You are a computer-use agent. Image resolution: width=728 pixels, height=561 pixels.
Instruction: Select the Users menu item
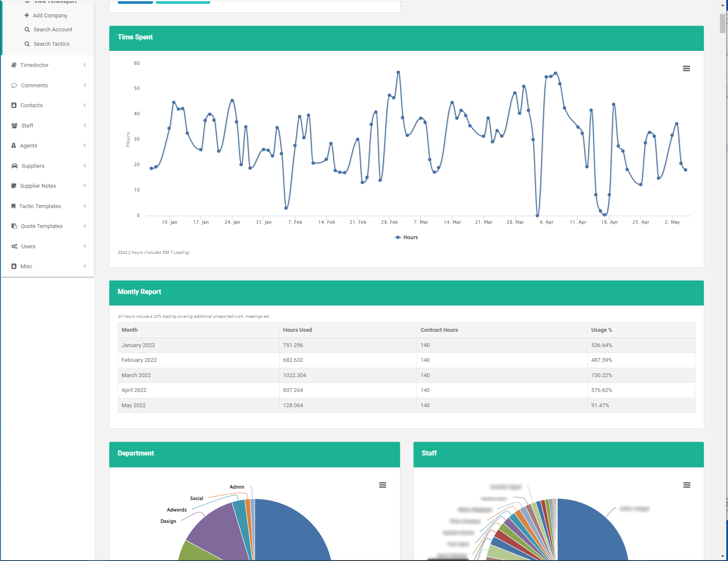[28, 247]
